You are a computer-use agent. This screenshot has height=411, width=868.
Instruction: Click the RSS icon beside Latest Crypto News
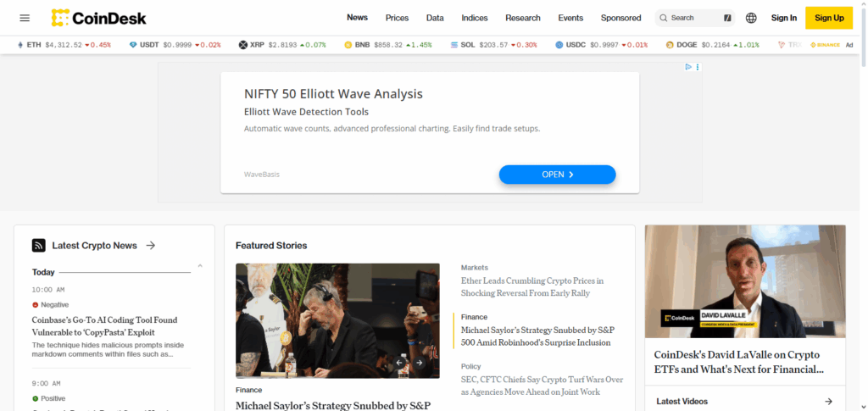39,246
